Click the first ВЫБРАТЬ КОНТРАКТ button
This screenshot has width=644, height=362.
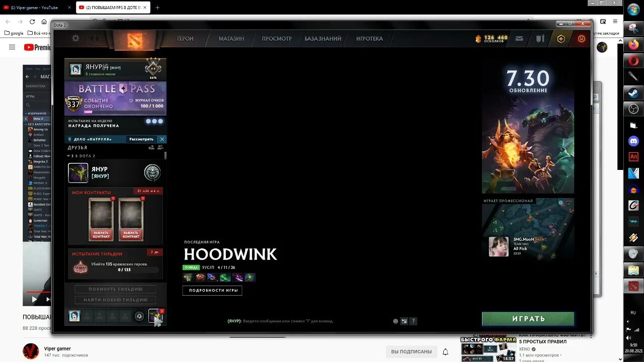click(x=101, y=235)
